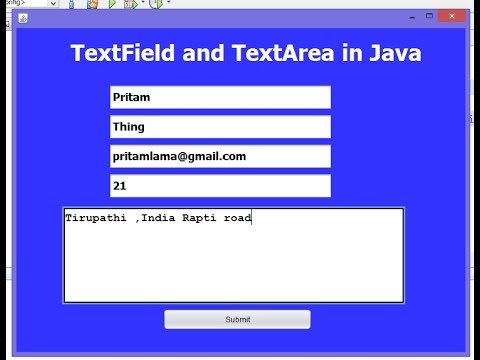Click the pritamlama@gmail.com email field
480x360 pixels.
(220, 156)
